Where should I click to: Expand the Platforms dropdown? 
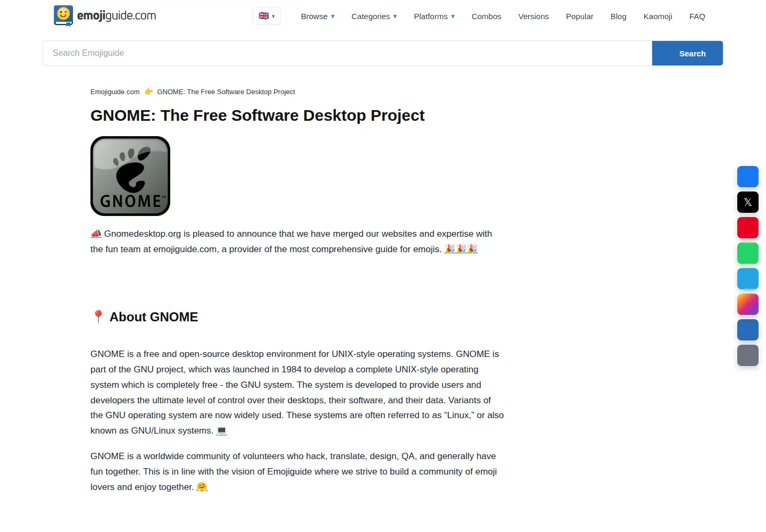pos(435,16)
